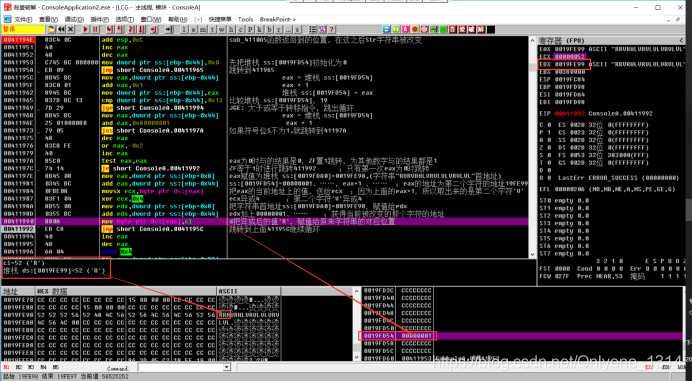Viewport: 692px width, 381px height.
Task: Click the blue arrows plugin icon
Action: click(x=387, y=30)
